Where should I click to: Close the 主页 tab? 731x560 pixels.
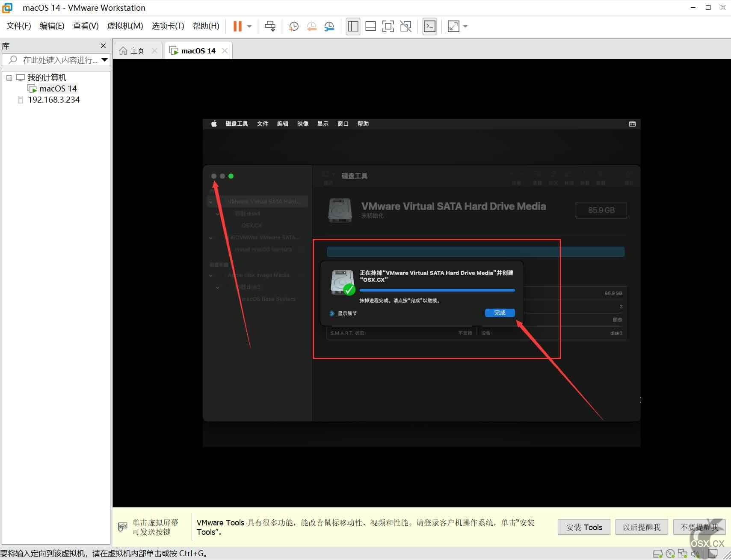154,51
